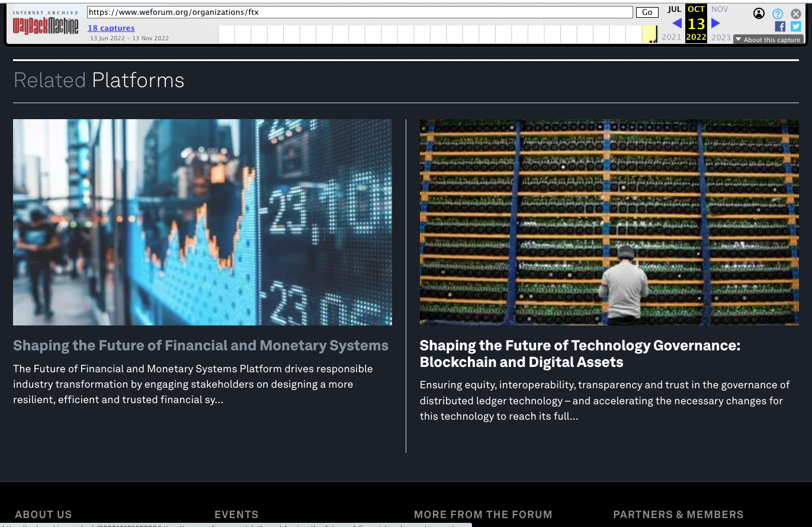Open the stock ticker platform image
Viewport: 812px width, 527px height.
[203, 222]
